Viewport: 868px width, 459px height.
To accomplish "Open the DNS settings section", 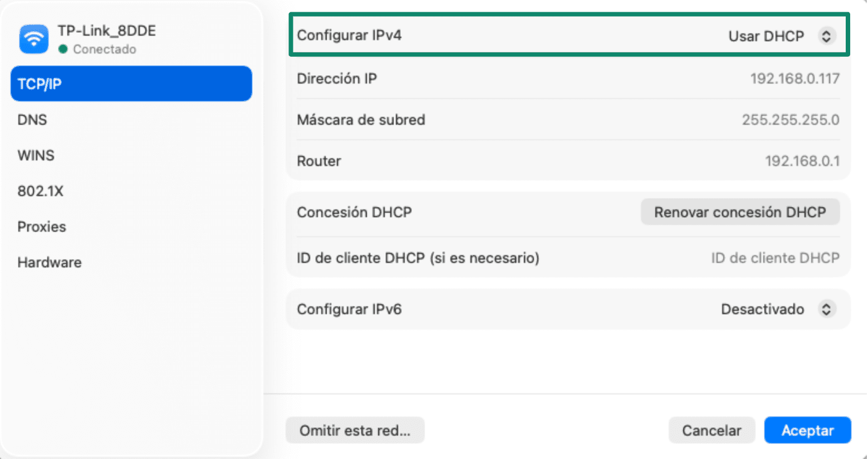I will 32,119.
